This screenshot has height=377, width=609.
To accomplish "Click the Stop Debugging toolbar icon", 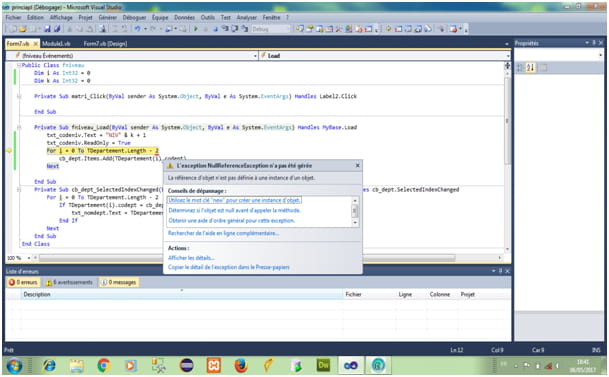I will 215,29.
